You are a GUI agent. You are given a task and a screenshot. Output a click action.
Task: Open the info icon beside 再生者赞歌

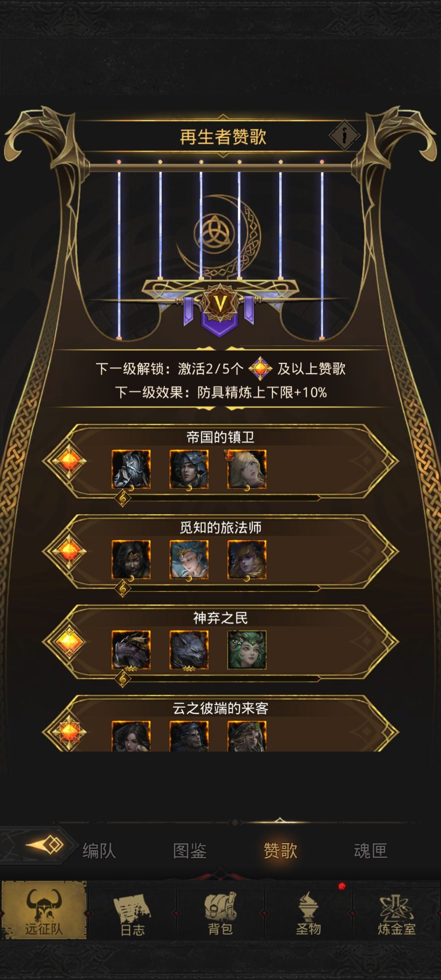pos(344,135)
